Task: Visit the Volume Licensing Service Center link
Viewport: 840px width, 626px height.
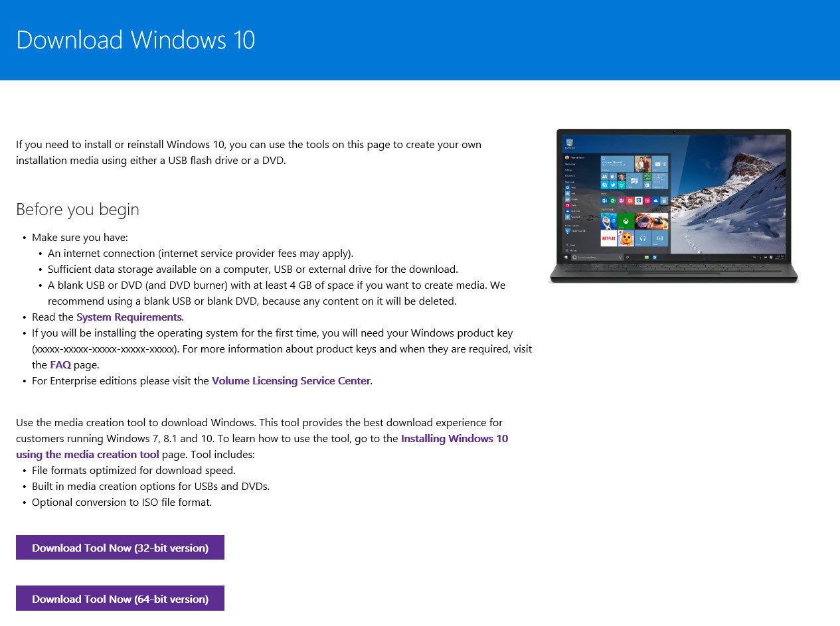Action: (291, 380)
